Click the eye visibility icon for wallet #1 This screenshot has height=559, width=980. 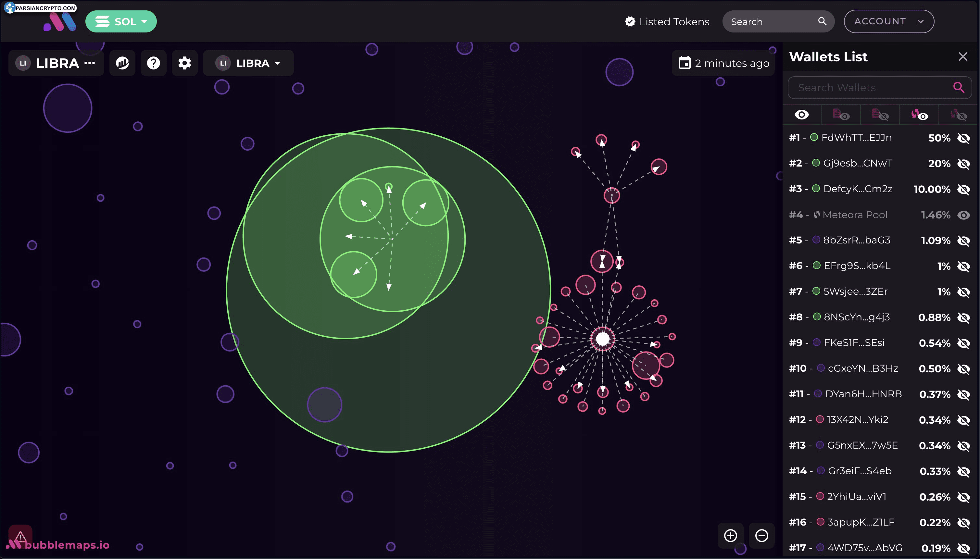coord(964,137)
